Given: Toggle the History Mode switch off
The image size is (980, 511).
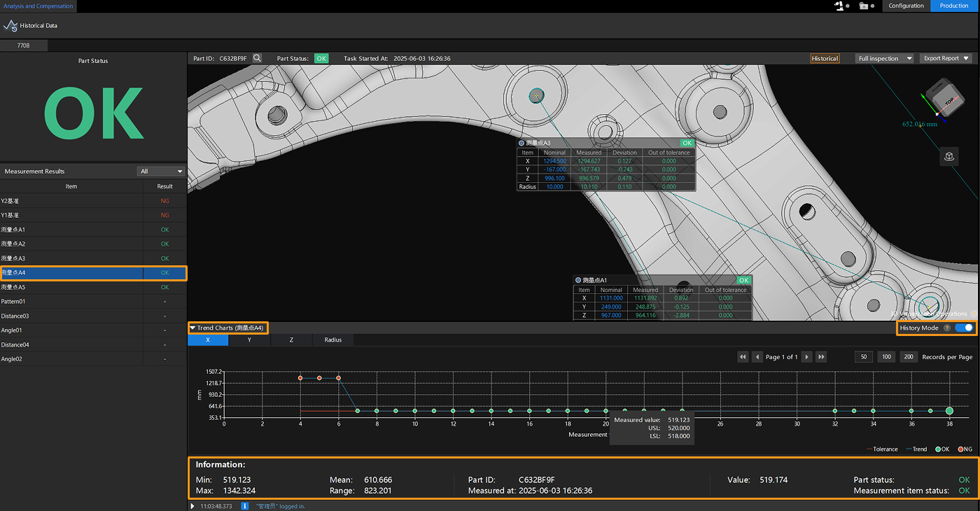Looking at the screenshot, I should tap(964, 328).
